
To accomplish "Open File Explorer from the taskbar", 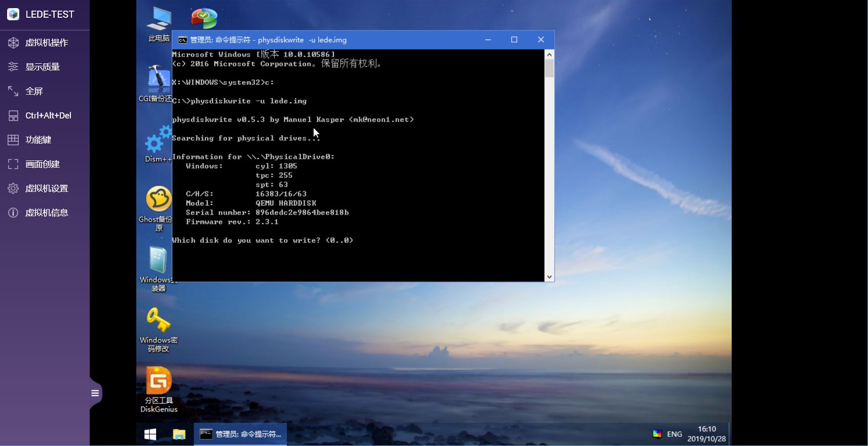I will 179,434.
